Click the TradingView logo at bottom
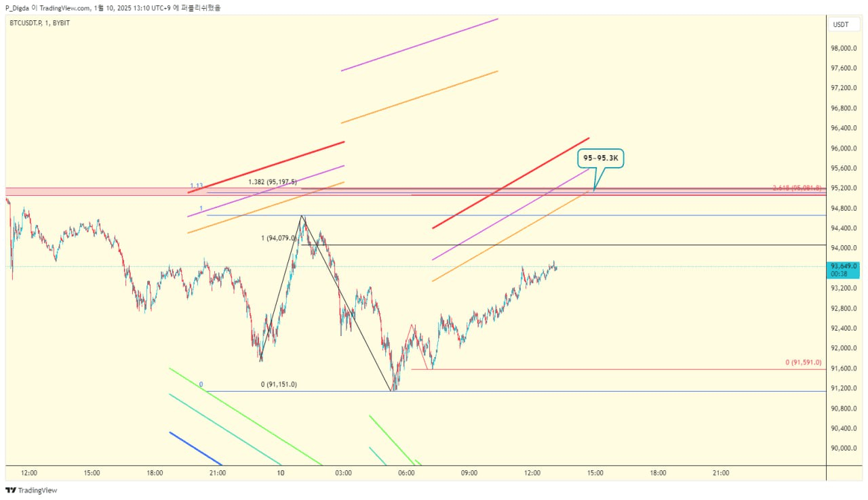 point(31,491)
